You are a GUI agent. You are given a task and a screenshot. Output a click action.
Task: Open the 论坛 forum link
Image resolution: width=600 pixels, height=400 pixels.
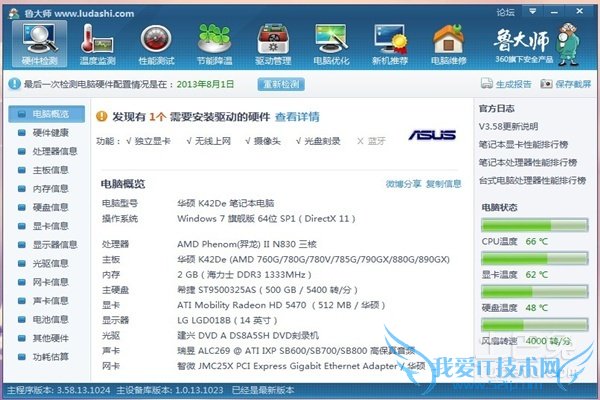(505, 12)
